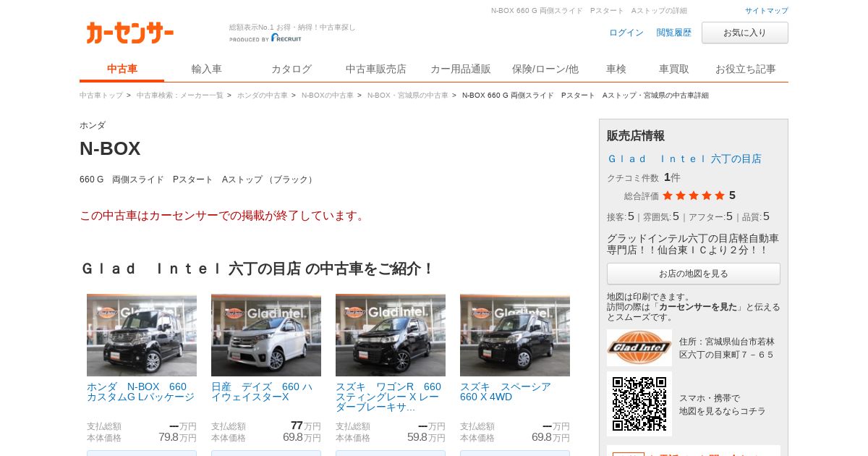Open Glad Intel 六丁の目店 dealer link
Viewport: 868px width, 456px height.
coord(684,159)
